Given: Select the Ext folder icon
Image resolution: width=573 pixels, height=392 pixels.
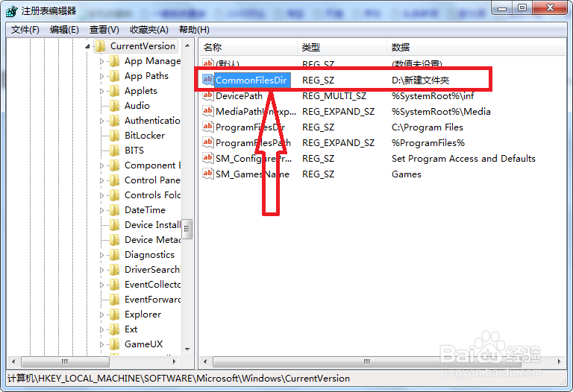Looking at the screenshot, I should 115,329.
